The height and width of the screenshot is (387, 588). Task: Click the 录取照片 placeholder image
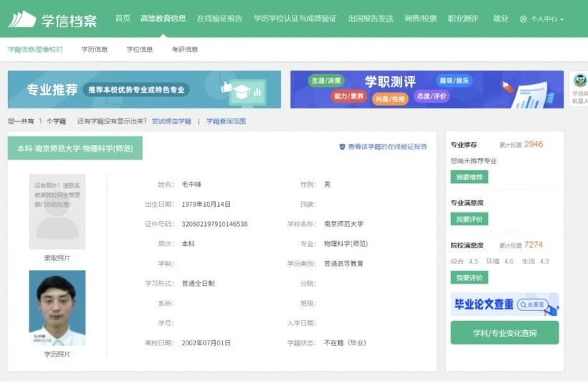click(57, 211)
